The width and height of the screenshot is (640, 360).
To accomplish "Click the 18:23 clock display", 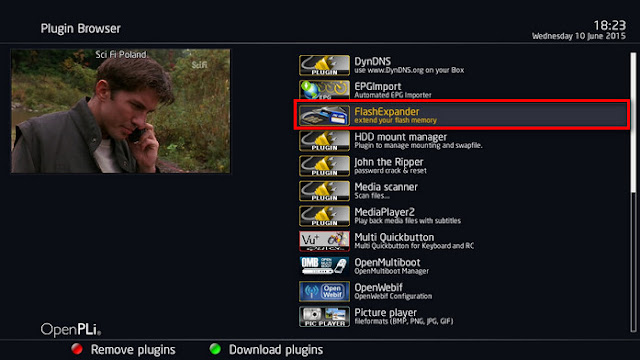I will point(609,25).
